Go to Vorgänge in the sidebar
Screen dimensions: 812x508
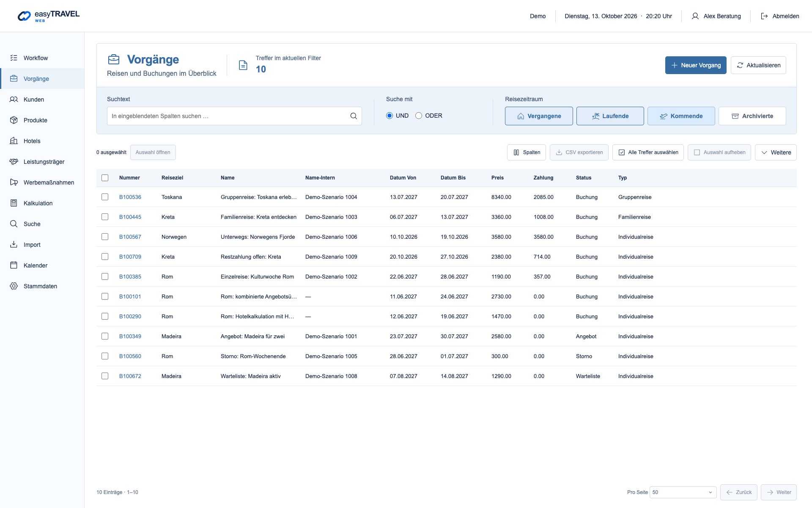[x=42, y=79]
